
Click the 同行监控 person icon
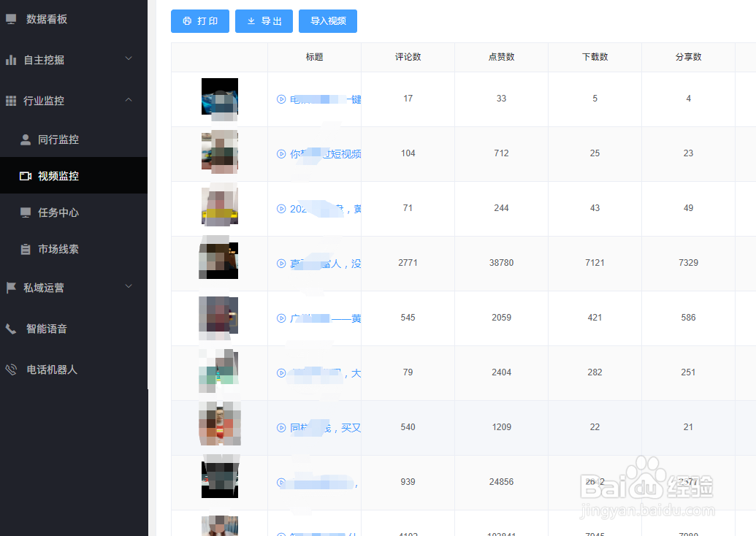[x=26, y=139]
